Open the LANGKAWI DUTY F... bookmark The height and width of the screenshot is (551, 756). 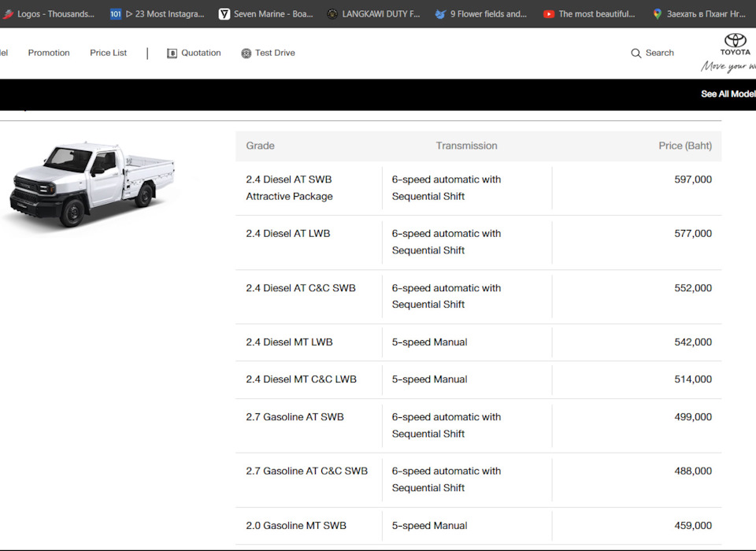coord(373,14)
